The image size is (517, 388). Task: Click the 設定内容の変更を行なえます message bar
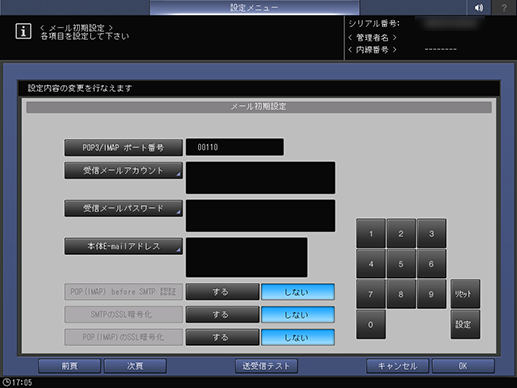(259, 88)
